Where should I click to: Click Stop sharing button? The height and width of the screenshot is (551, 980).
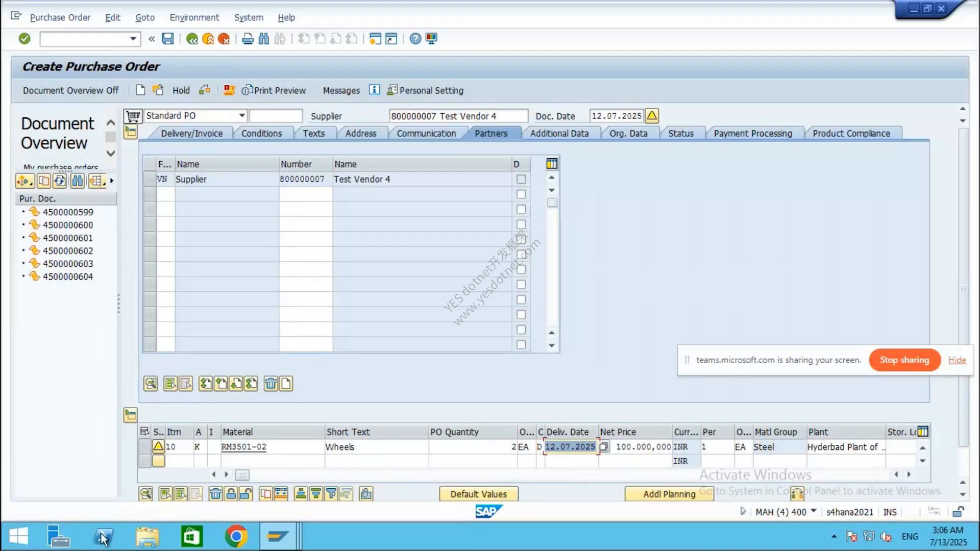click(904, 360)
